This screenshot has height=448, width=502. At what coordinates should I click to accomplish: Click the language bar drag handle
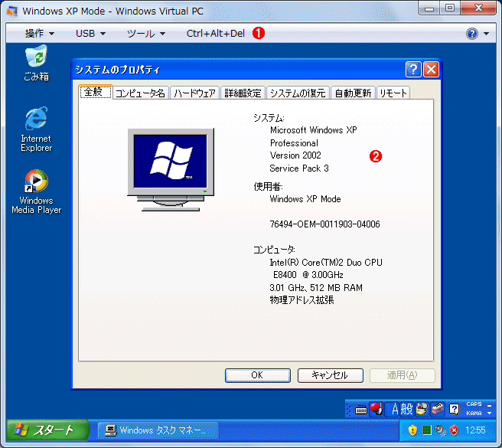click(x=349, y=409)
